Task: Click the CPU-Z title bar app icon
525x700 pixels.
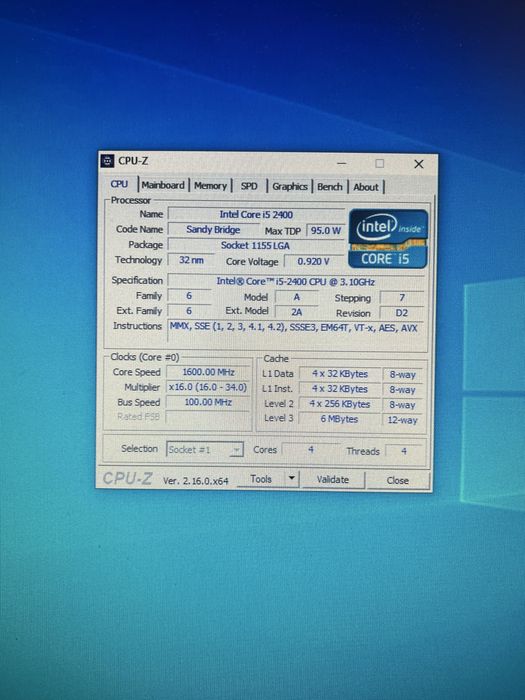Action: [107, 161]
